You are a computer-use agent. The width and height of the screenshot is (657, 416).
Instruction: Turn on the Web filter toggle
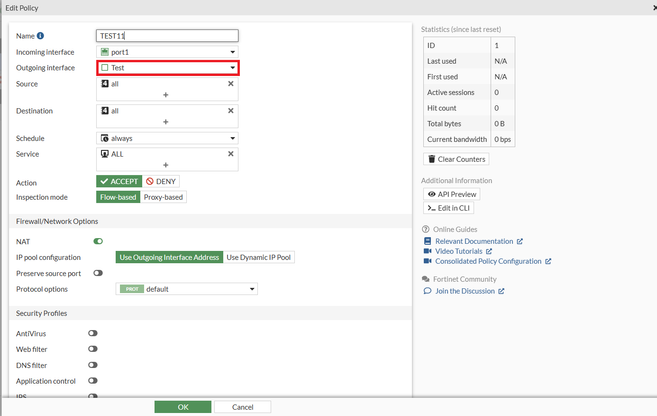[x=93, y=349]
